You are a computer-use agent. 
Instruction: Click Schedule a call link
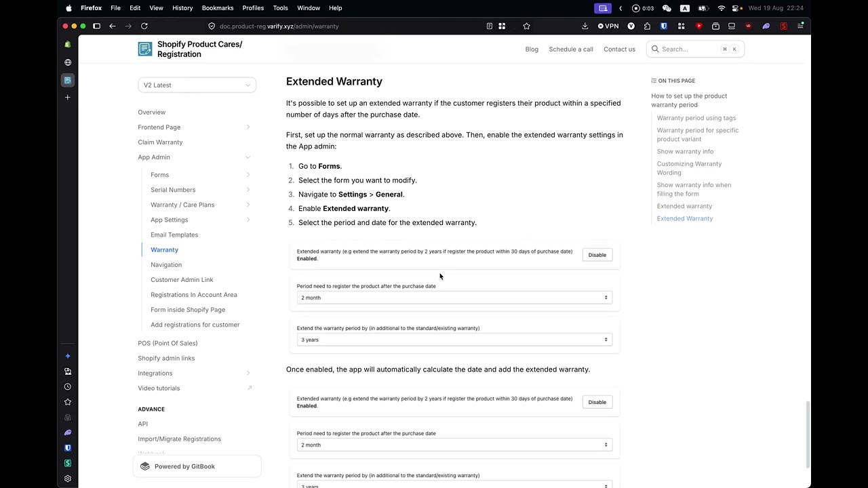pyautogui.click(x=571, y=49)
